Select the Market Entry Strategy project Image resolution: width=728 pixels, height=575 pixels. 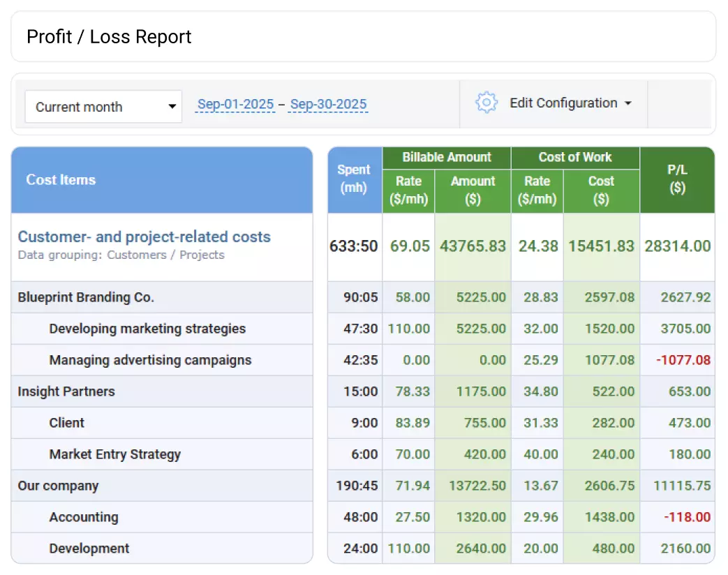click(114, 454)
